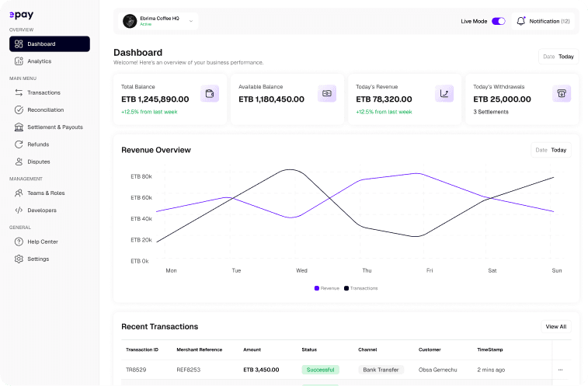Click the Revenue Overview heading
The height and width of the screenshot is (386, 588).
pyautogui.click(x=156, y=150)
